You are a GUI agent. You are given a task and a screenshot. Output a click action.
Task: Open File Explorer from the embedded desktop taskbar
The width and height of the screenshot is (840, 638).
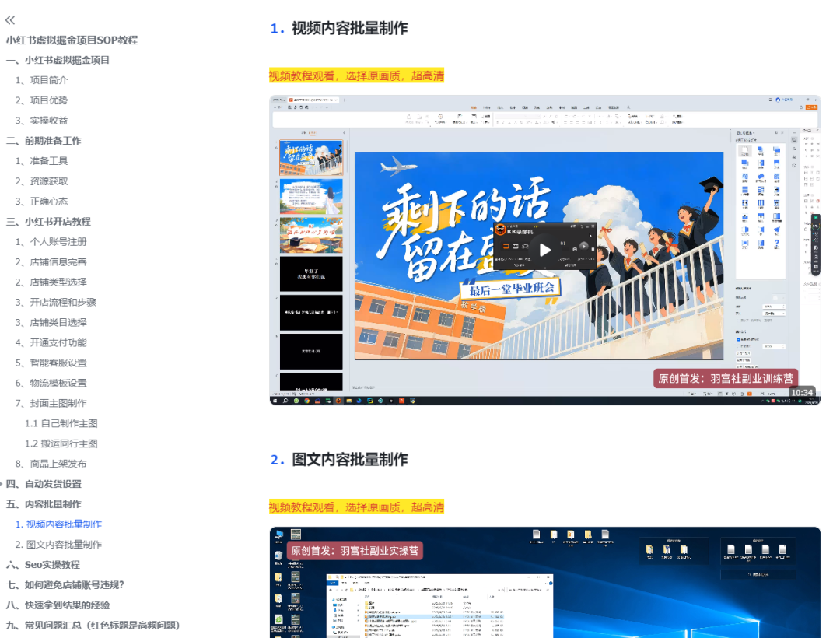click(x=349, y=400)
